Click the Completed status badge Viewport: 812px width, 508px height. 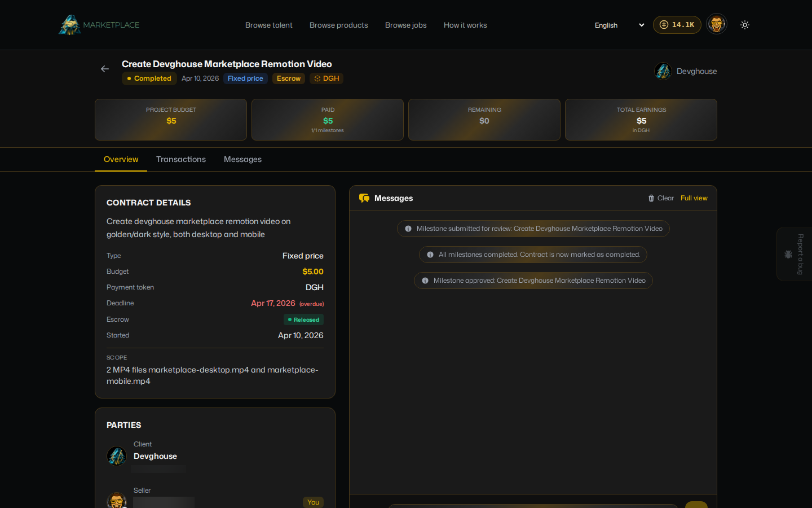click(149, 78)
